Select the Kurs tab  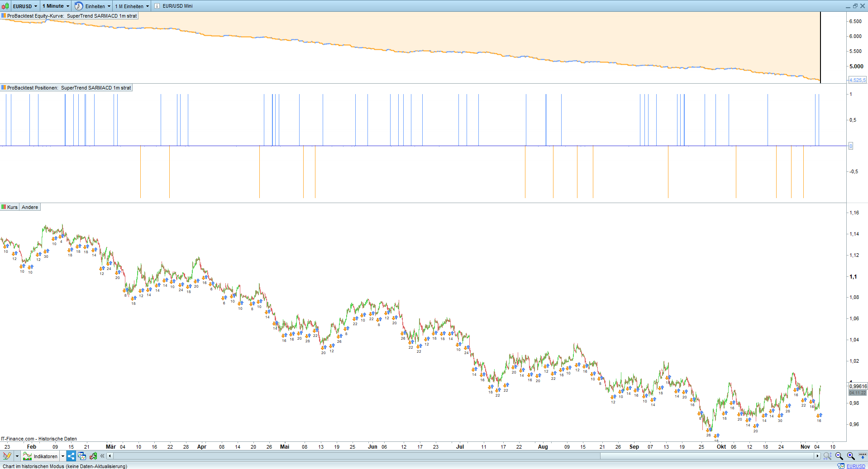10,207
